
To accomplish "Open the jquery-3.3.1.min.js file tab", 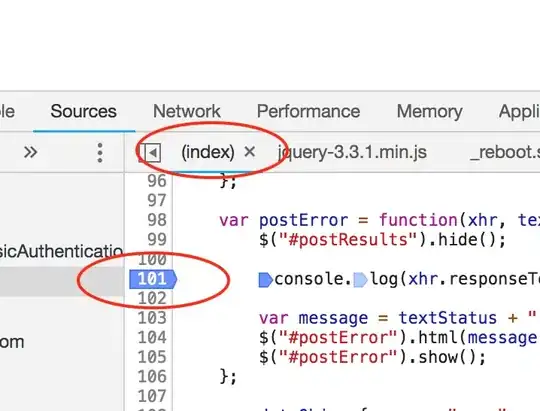I will click(352, 152).
